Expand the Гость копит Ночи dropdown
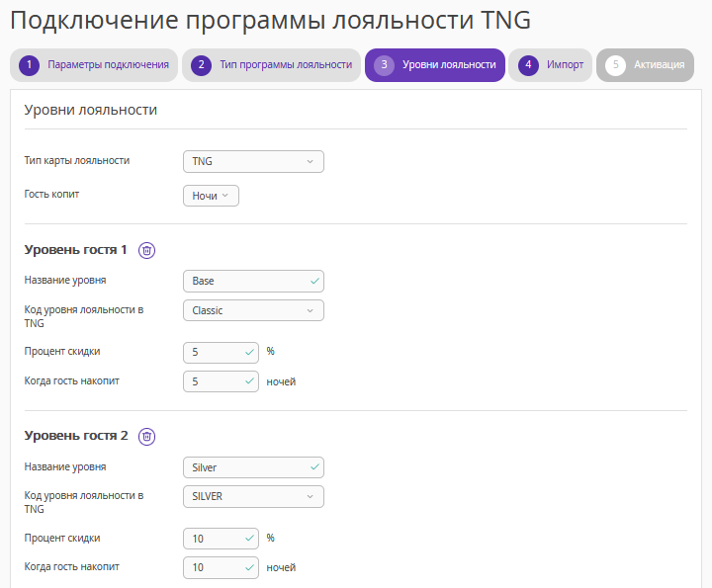The height and width of the screenshot is (588, 712). pyautogui.click(x=211, y=196)
